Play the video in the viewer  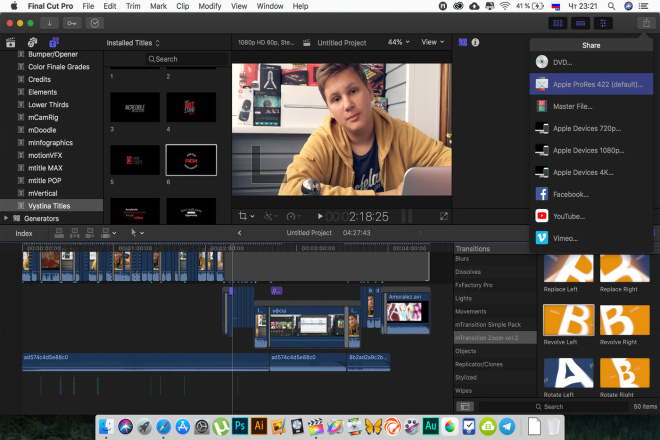click(320, 216)
